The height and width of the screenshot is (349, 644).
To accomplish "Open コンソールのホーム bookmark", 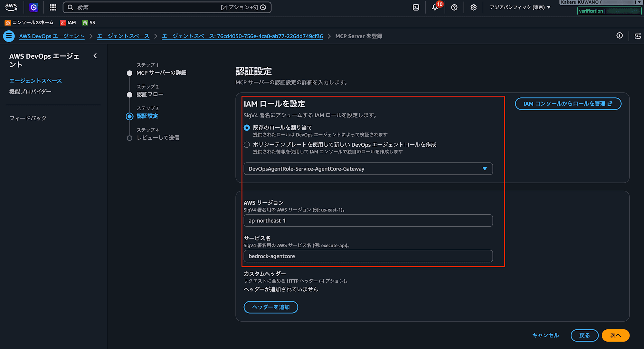I will point(29,23).
